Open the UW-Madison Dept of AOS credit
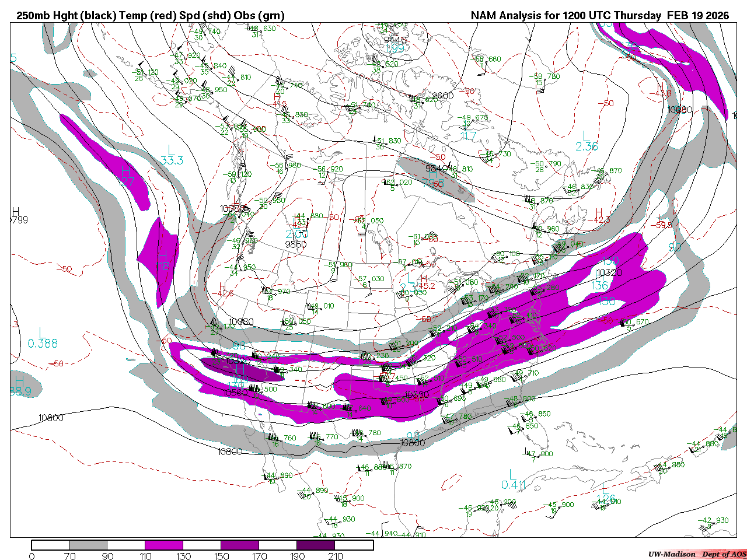This screenshot has height=560, width=747. (x=697, y=554)
